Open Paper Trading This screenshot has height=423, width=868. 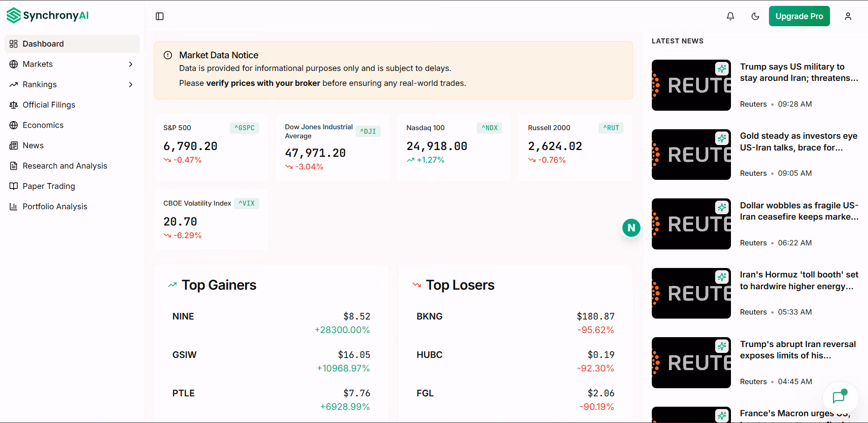pyautogui.click(x=72, y=186)
